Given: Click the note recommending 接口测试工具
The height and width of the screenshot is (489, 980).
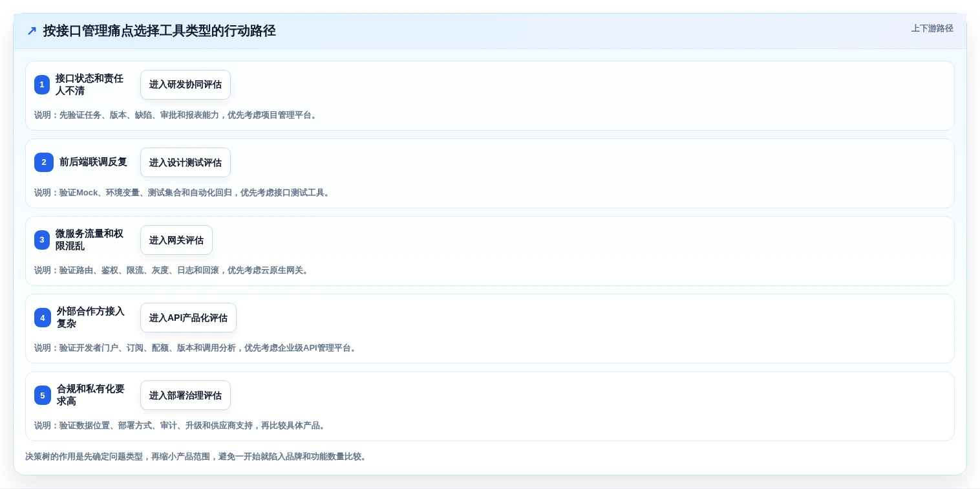Looking at the screenshot, I should coord(183,193).
